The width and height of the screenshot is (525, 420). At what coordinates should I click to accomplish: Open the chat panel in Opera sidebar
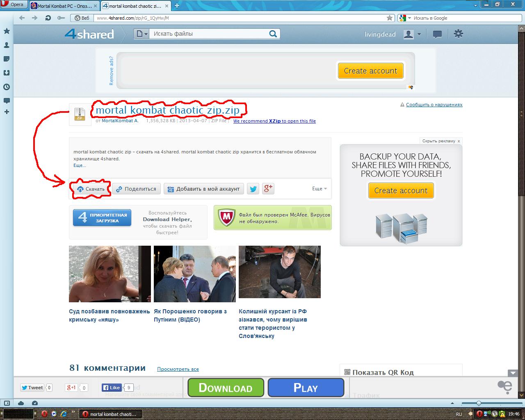(x=7, y=100)
